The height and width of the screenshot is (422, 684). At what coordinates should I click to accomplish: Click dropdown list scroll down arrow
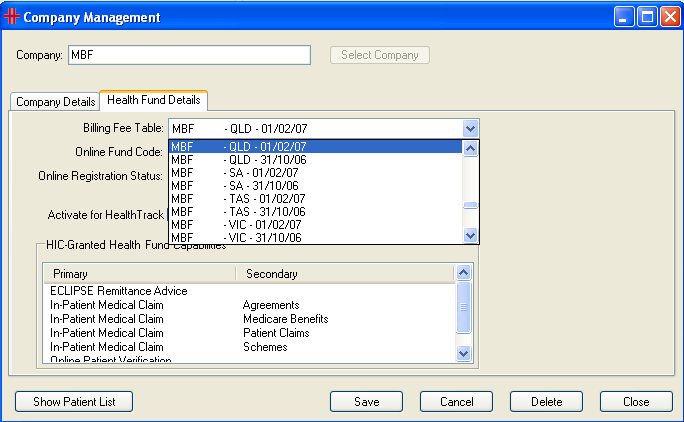coord(470,236)
